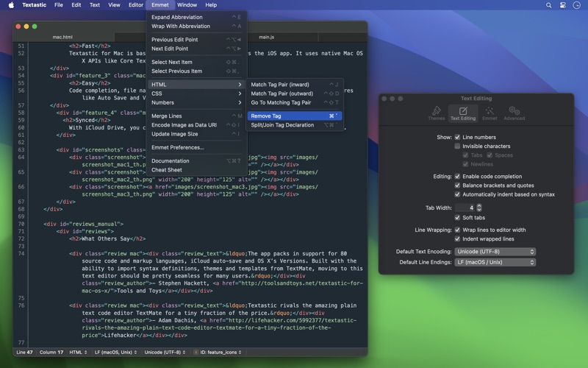Screen dimensions: 588x368
Task: Toggle Soft tabs checkbox
Action: (457, 217)
